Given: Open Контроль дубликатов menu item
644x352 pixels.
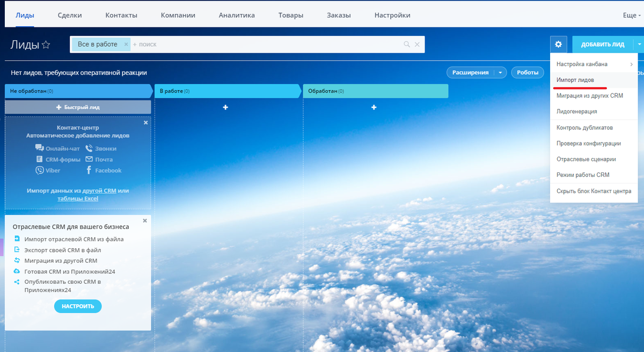Looking at the screenshot, I should (594, 127).
